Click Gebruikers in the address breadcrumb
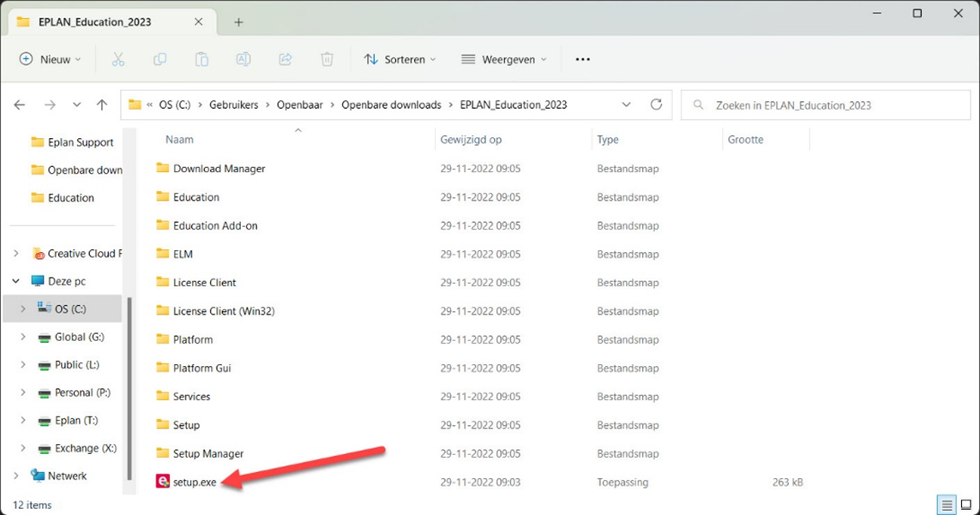The height and width of the screenshot is (515, 980). 234,105
